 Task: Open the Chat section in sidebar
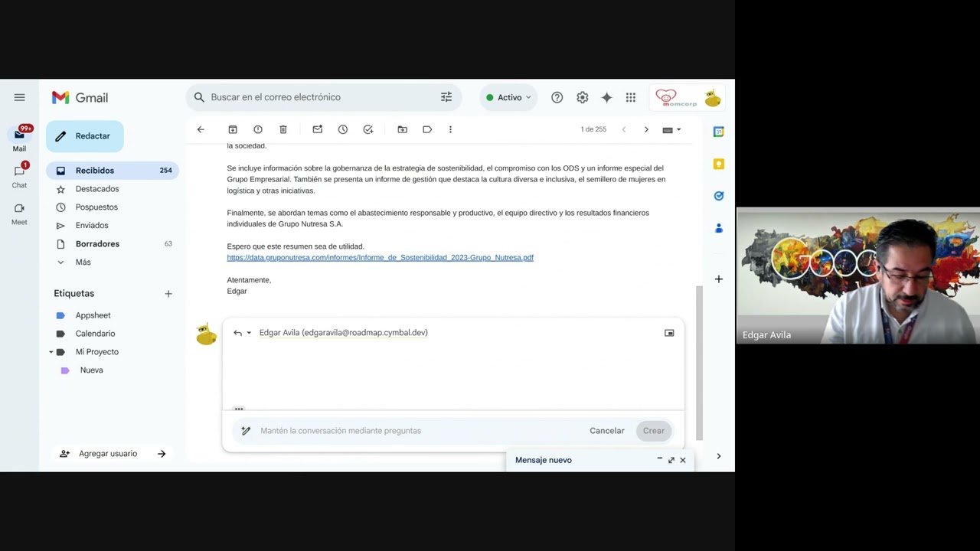click(x=19, y=176)
